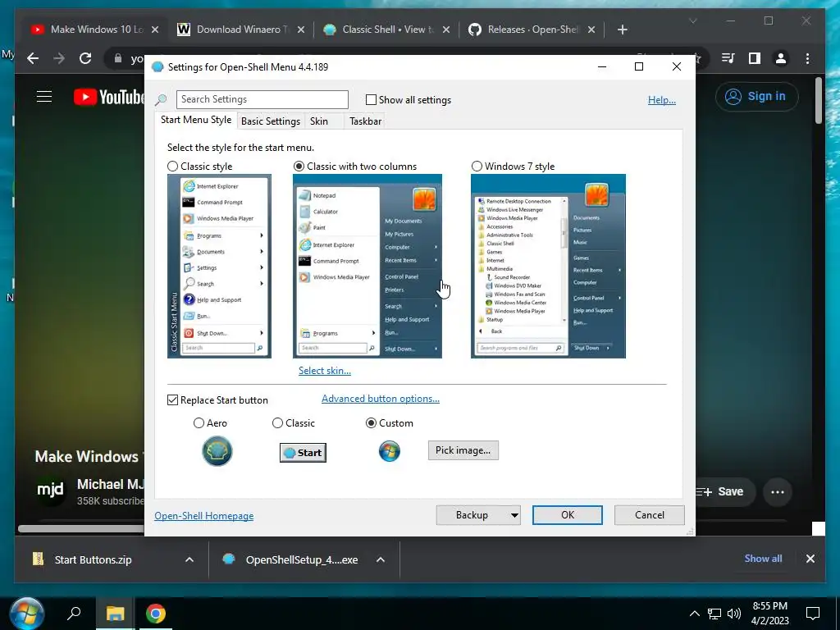Open File Explorer from the taskbar
The image size is (840, 630).
pos(115,614)
